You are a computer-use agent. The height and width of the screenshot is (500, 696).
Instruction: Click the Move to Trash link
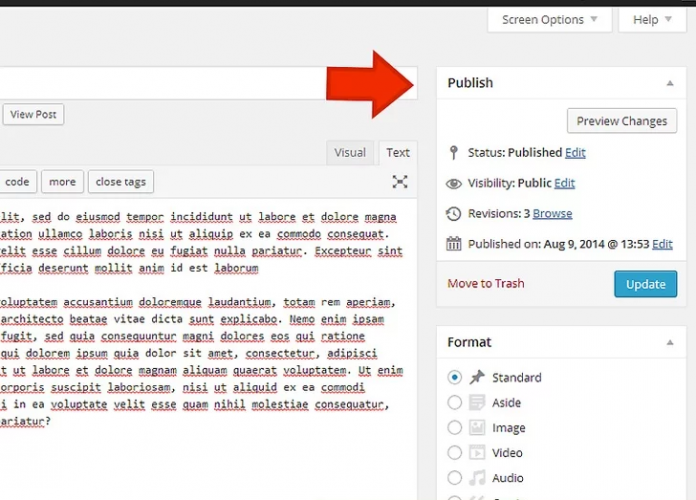[486, 284]
